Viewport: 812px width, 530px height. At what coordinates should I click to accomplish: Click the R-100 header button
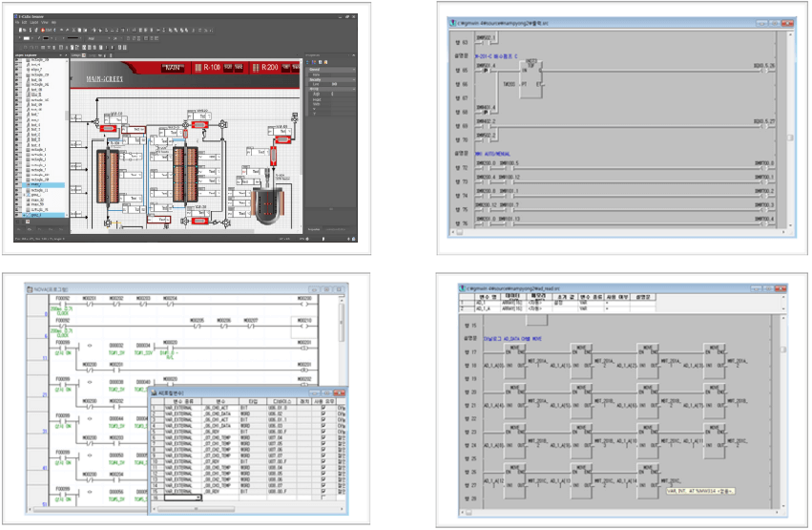click(x=212, y=69)
